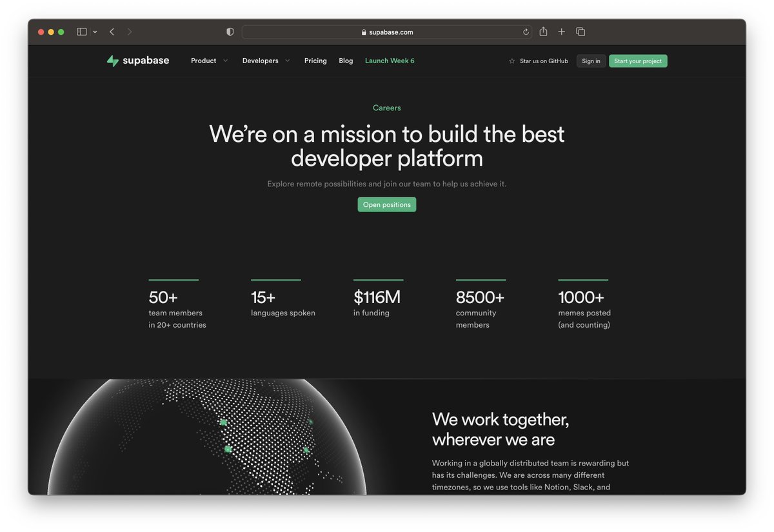The image size is (774, 532).
Task: Toggle the Safari sidebar icon
Action: point(82,32)
